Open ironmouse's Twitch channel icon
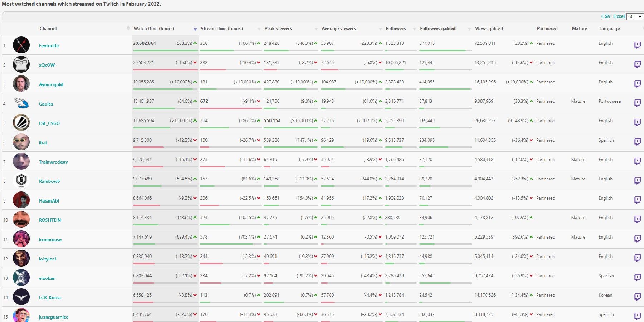This screenshot has width=644, height=322. click(638, 239)
